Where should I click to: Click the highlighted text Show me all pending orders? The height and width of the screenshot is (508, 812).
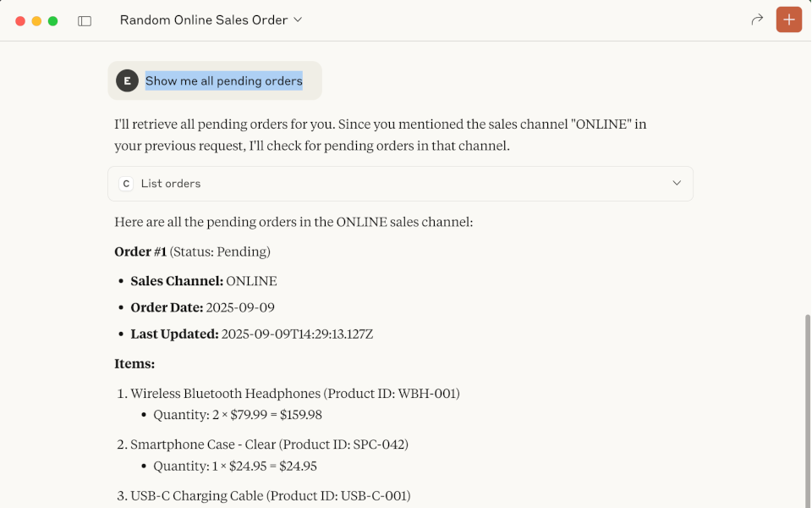tap(223, 80)
